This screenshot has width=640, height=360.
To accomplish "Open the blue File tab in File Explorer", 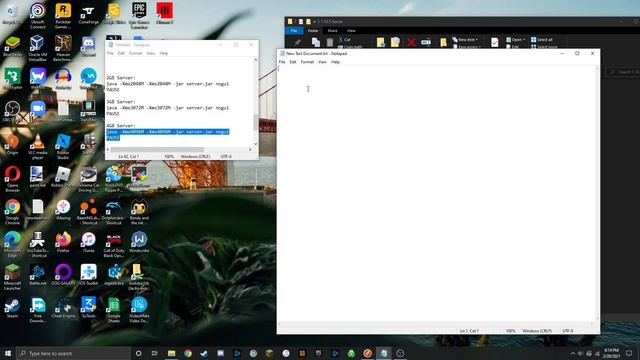I will (x=294, y=31).
